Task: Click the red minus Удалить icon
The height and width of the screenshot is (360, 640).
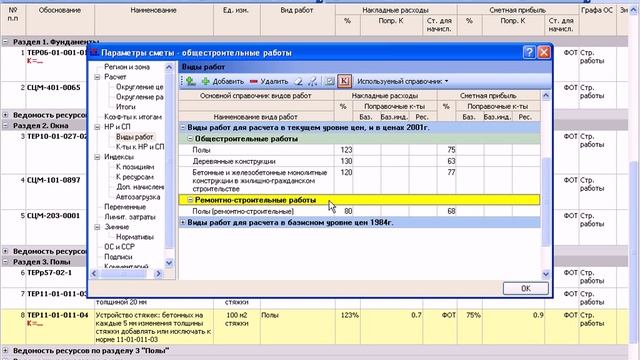Action: (x=253, y=81)
